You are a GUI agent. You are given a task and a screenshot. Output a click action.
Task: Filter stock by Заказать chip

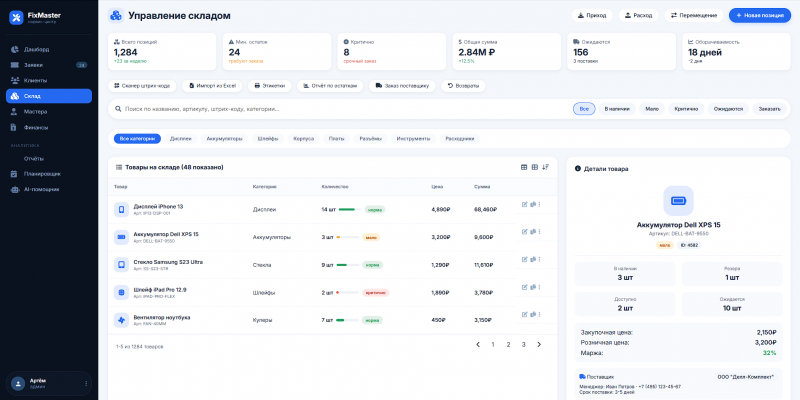point(769,109)
